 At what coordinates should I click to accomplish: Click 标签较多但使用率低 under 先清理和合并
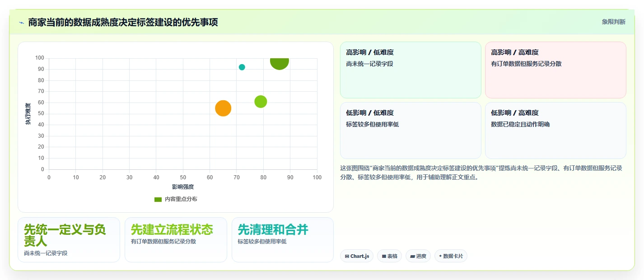pyautogui.click(x=262, y=242)
